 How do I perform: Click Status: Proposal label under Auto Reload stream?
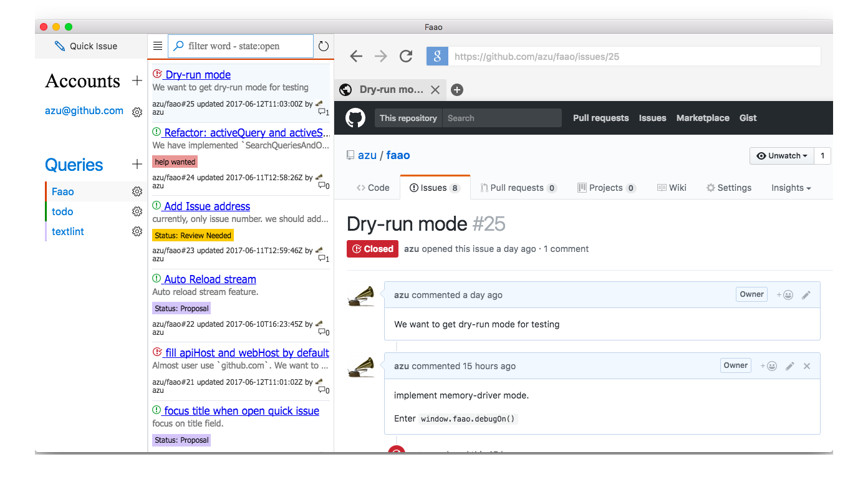pyautogui.click(x=181, y=308)
